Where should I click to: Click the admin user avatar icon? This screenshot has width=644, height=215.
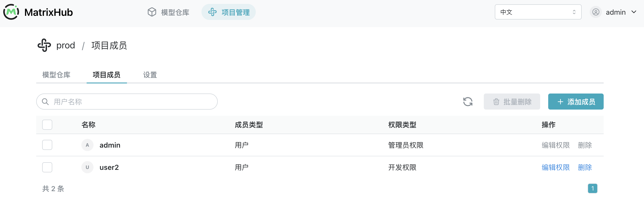click(595, 12)
